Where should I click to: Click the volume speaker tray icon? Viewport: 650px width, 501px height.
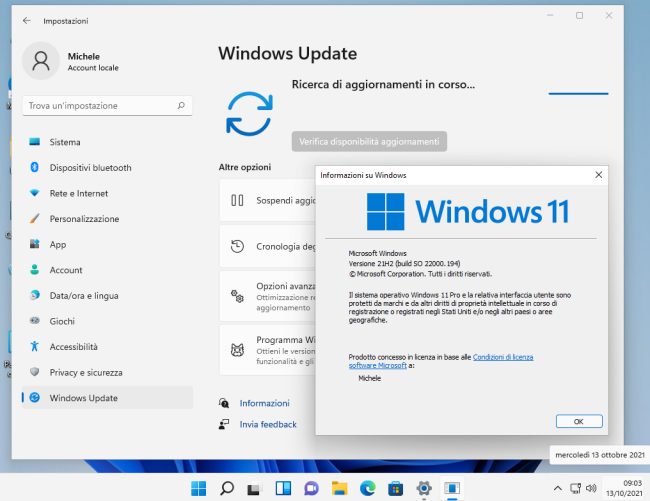click(x=591, y=488)
